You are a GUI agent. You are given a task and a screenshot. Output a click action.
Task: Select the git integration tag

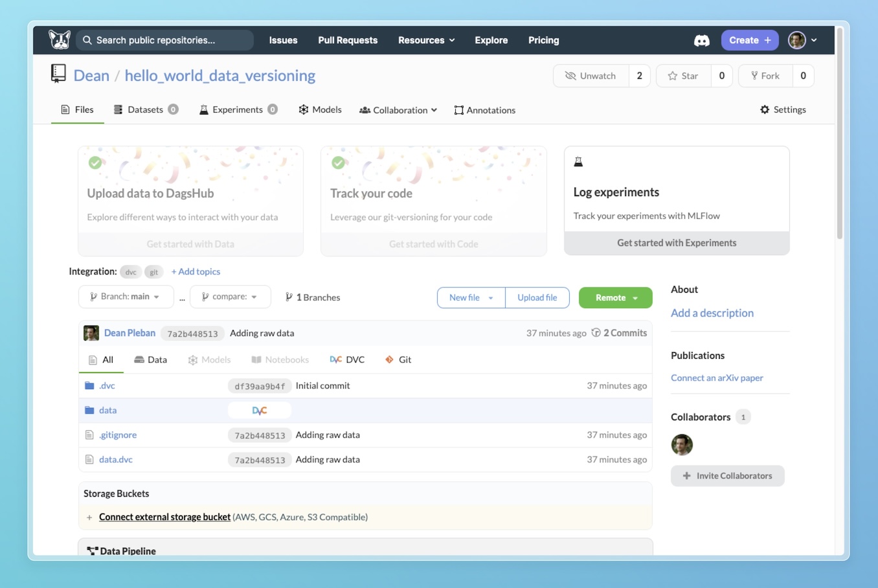pos(153,271)
